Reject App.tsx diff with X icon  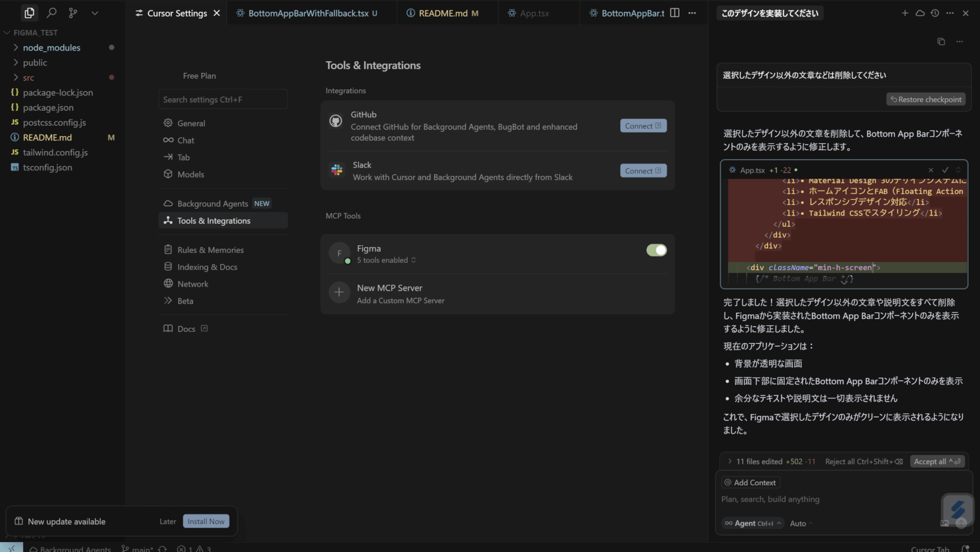point(931,170)
